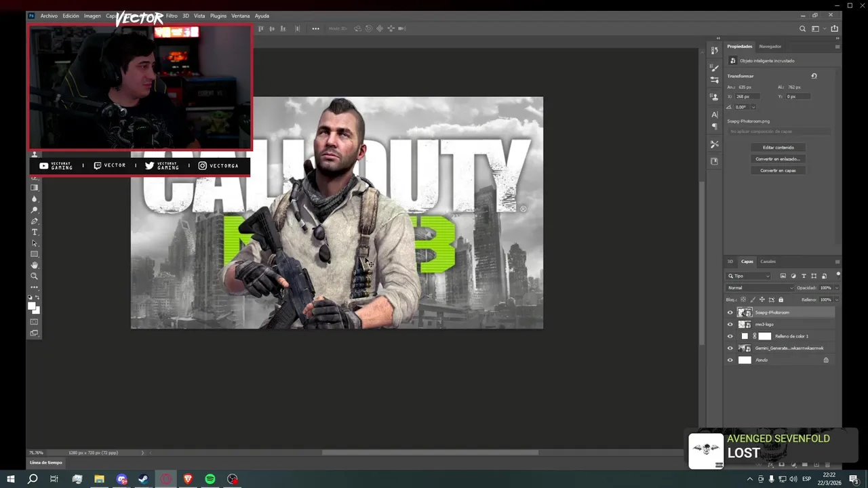868x488 pixels.
Task: Click the Convertir en capas button
Action: pos(778,170)
